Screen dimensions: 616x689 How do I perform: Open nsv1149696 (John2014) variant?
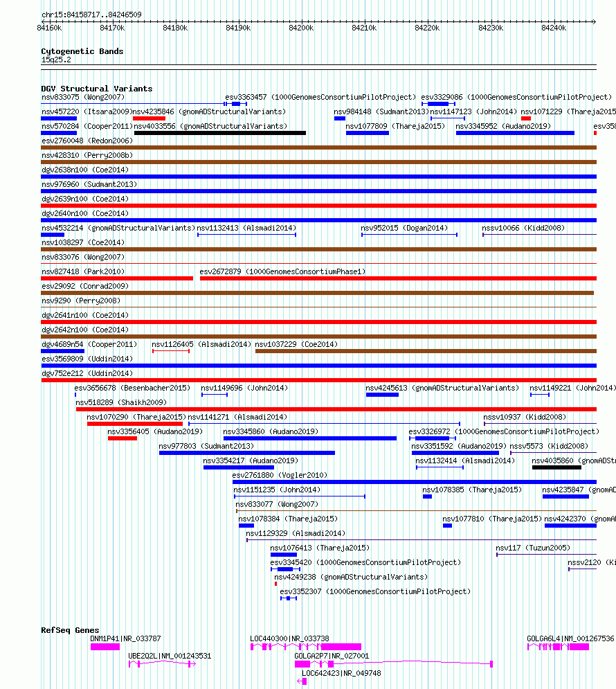click(244, 388)
